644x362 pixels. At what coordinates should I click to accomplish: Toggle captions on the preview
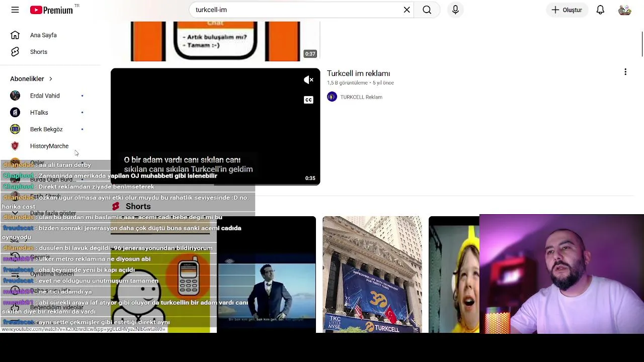[308, 100]
